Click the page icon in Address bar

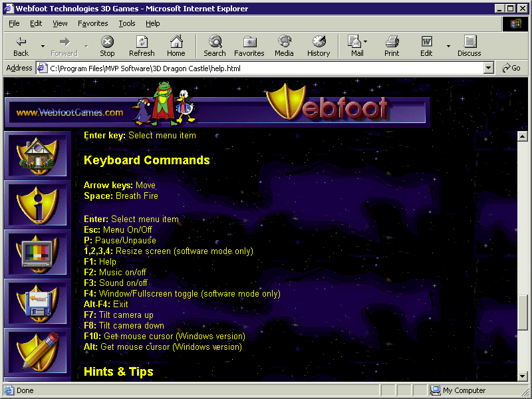click(42, 68)
